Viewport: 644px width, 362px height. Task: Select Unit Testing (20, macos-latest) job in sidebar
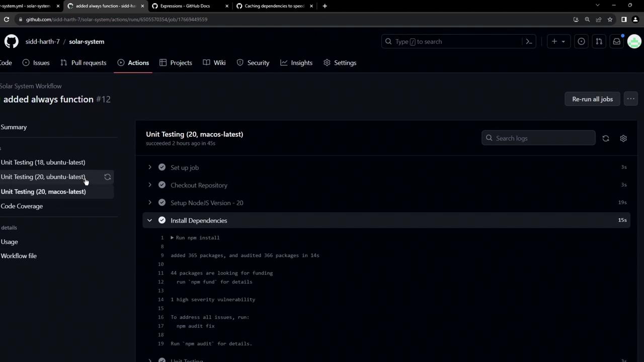[43, 192]
